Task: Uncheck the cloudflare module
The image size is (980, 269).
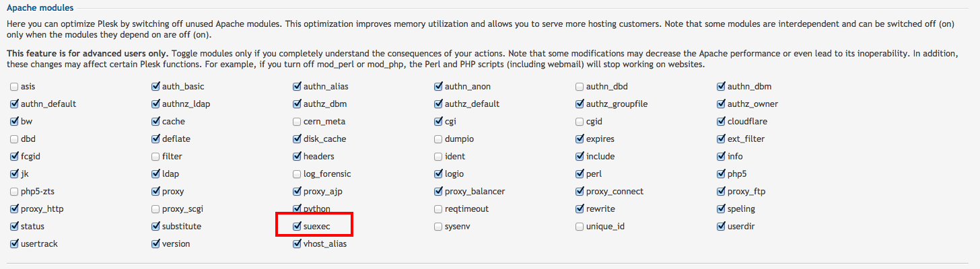Action: pos(722,122)
